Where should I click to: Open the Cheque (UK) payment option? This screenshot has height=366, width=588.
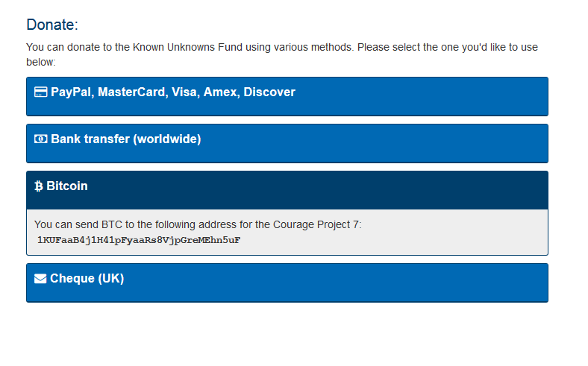287,283
